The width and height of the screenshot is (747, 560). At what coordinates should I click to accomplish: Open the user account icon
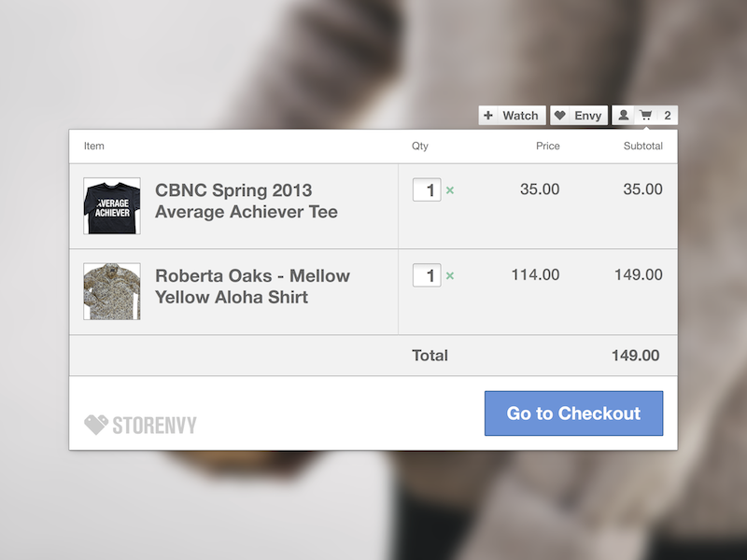coord(624,116)
